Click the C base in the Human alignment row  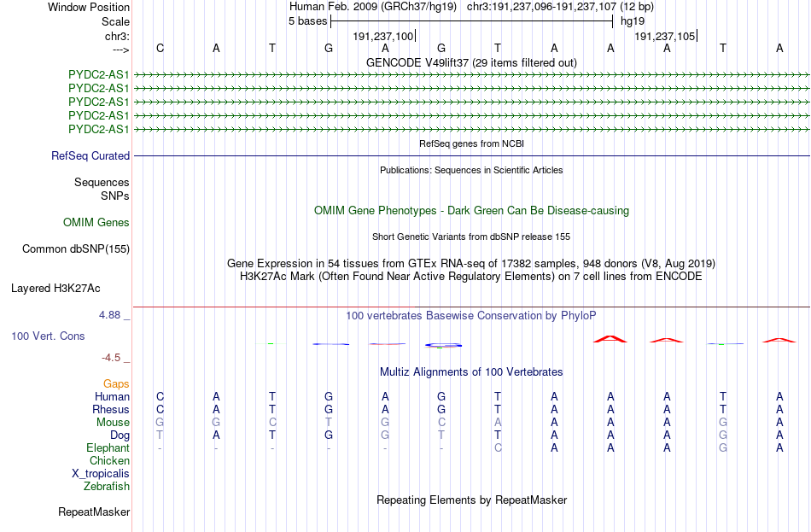(x=160, y=396)
